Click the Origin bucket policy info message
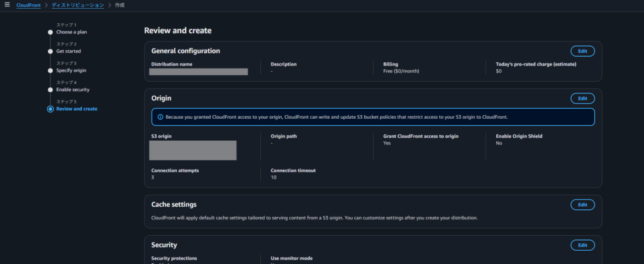Image resolution: width=644 pixels, height=264 pixels. click(x=337, y=117)
